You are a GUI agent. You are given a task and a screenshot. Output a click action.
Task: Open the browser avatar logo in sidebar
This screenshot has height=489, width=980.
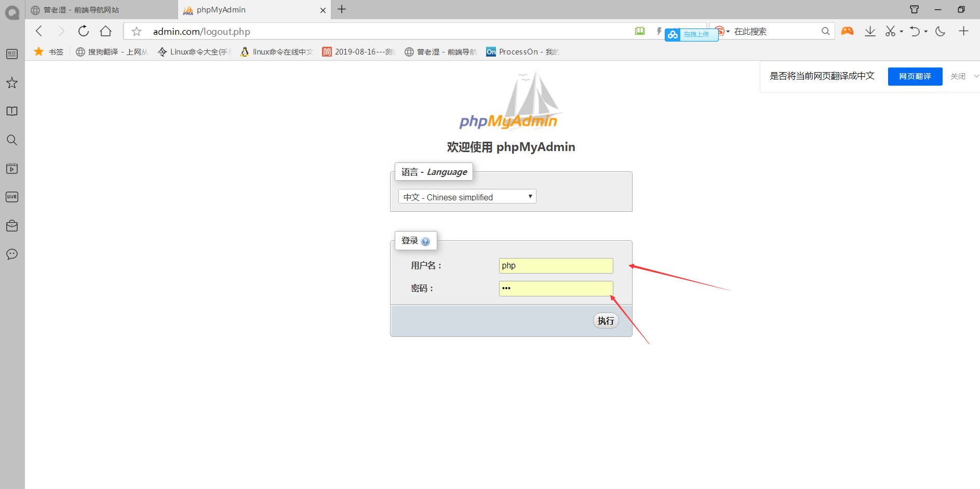pos(12,12)
